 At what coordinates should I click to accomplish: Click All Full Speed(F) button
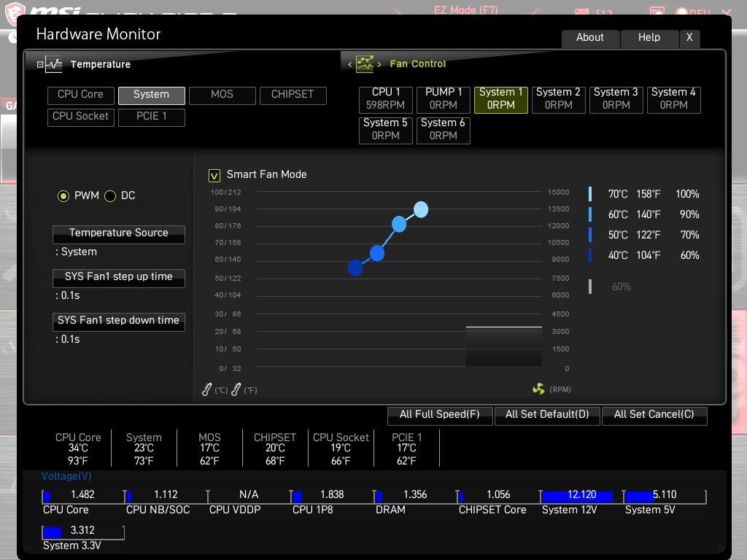click(440, 415)
